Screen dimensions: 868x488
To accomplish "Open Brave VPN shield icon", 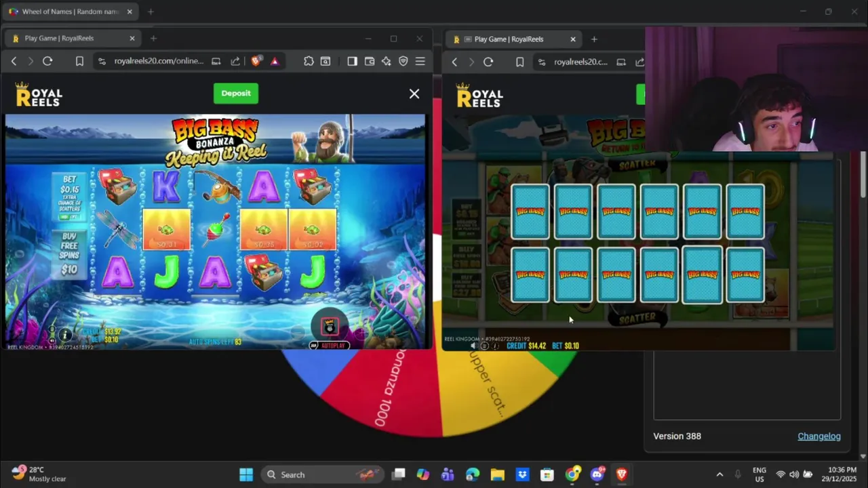I will pyautogui.click(x=403, y=61).
